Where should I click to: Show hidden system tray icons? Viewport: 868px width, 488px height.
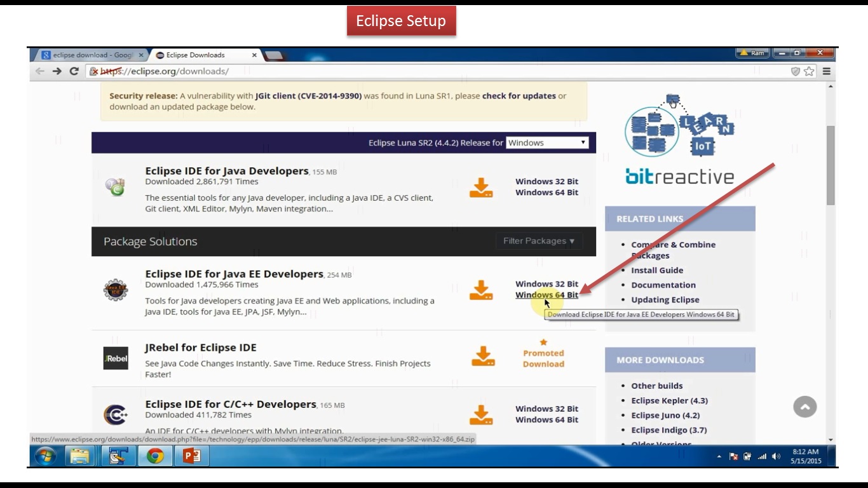tap(719, 456)
